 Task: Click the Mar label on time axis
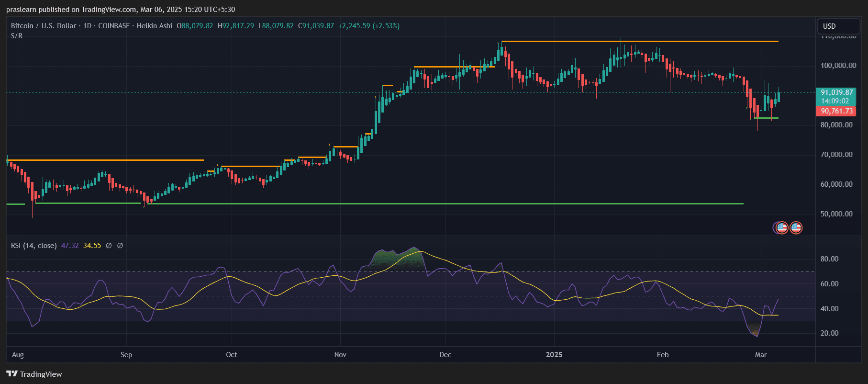(x=761, y=355)
